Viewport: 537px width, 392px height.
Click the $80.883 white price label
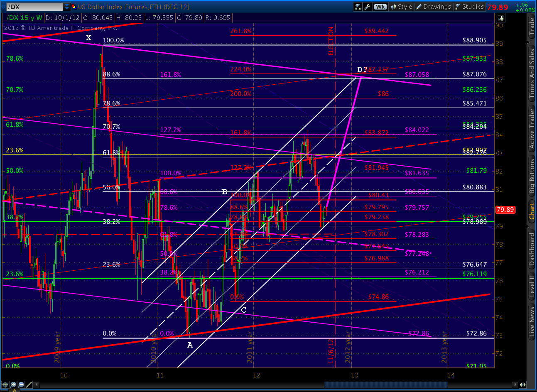tap(475, 187)
